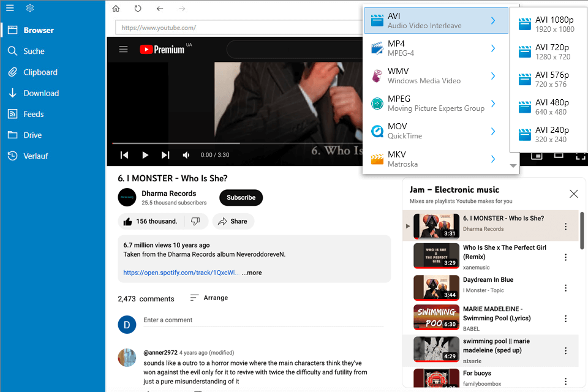The image size is (588, 392).
Task: Open the Download sidebar item
Action: coord(53,93)
